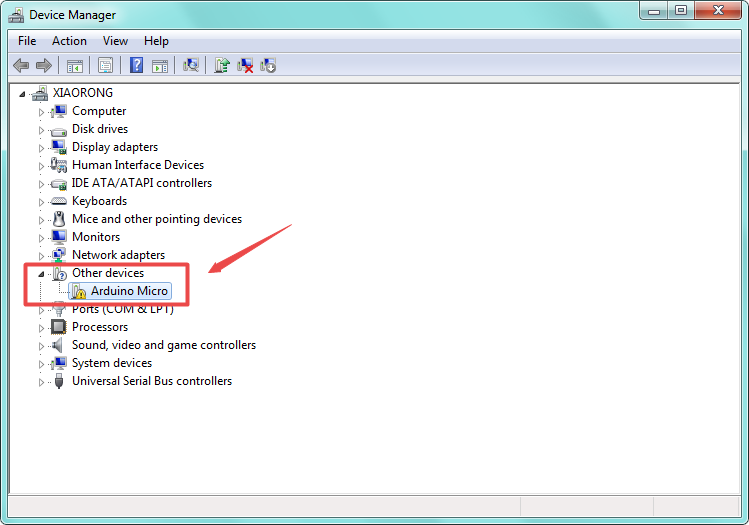Minimize the Device Manager window

654,11
